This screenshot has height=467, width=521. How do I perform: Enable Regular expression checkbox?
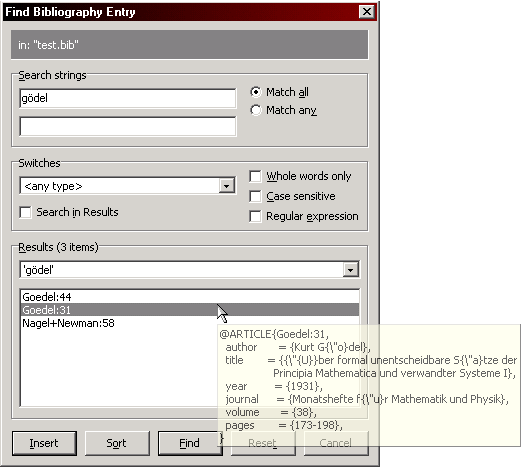pos(255,216)
